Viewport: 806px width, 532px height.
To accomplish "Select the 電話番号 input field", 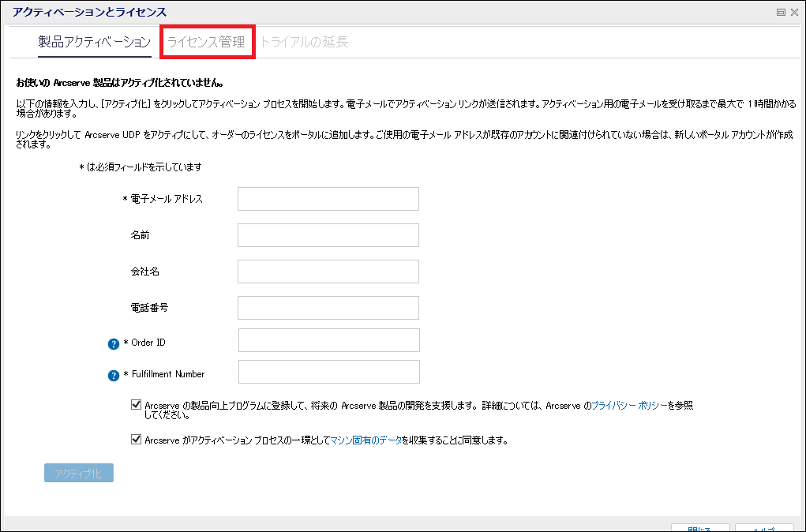I will point(328,308).
